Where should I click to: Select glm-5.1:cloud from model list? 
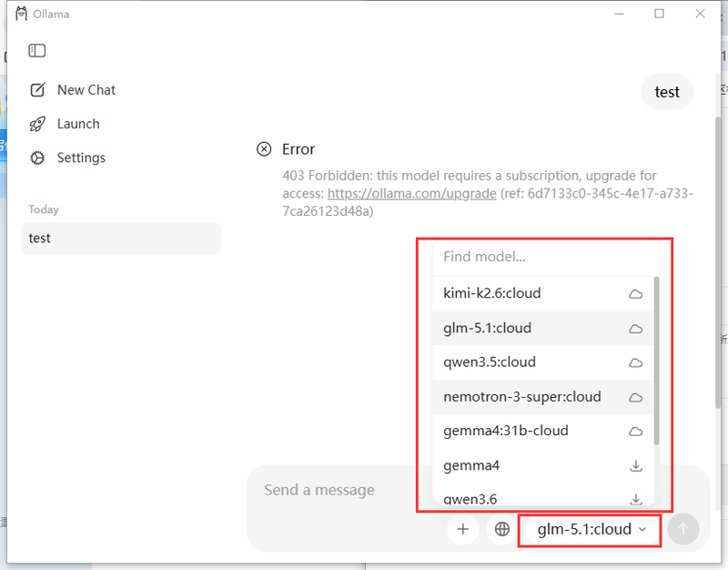[542, 328]
